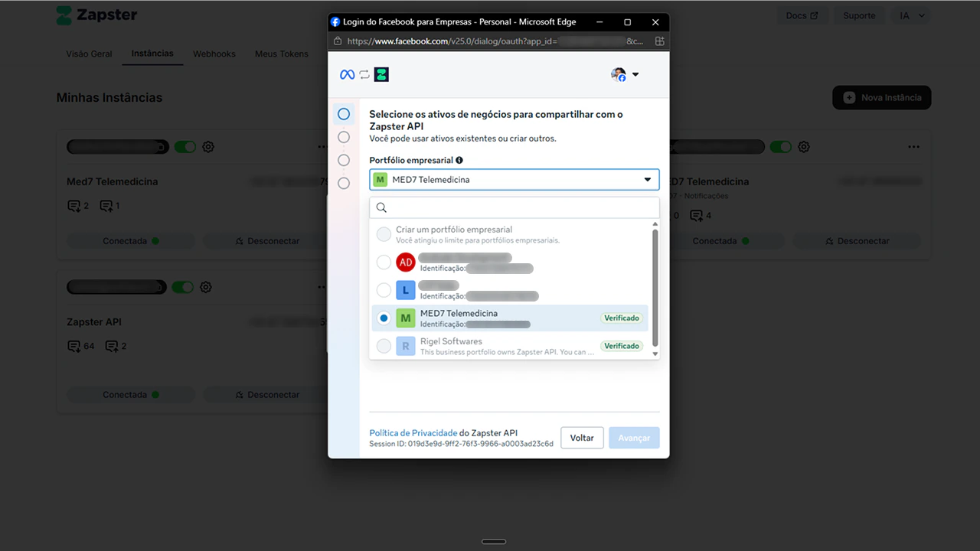980x551 pixels.
Task: Switch to the Webhooks tab
Action: [214, 54]
